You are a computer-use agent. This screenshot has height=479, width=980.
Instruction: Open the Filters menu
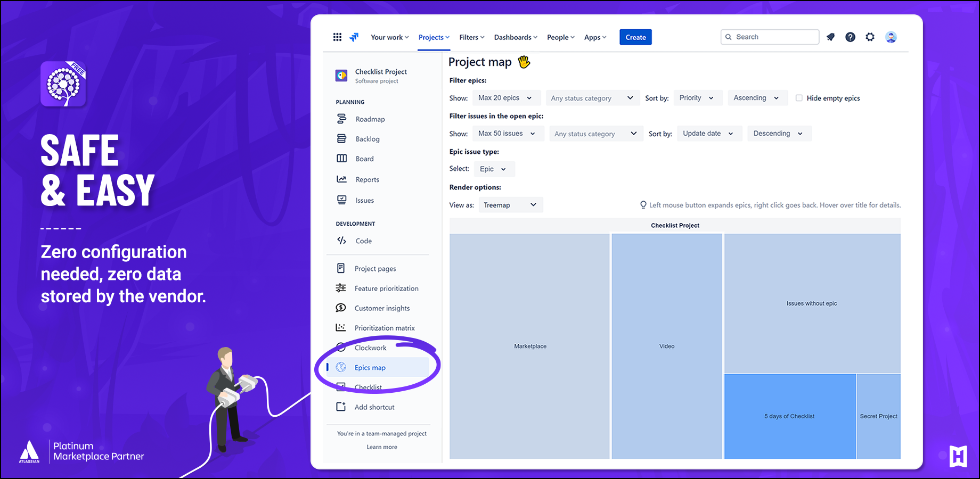point(472,37)
